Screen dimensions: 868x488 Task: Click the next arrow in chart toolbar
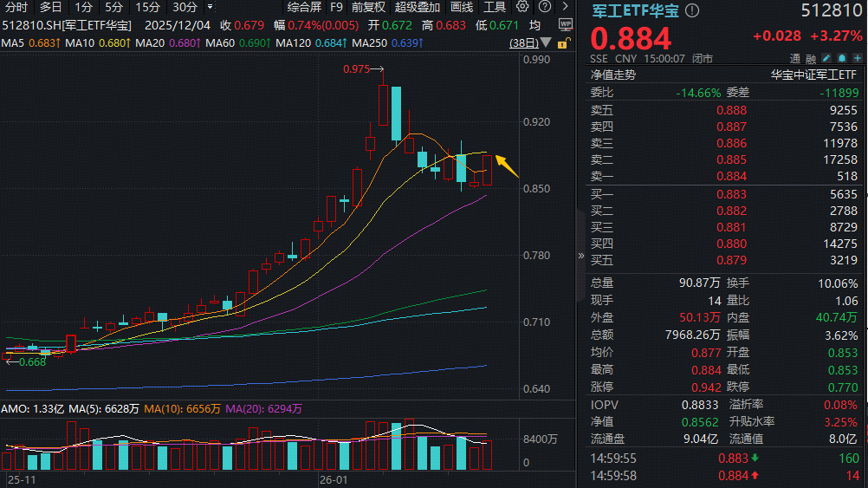(x=566, y=7)
